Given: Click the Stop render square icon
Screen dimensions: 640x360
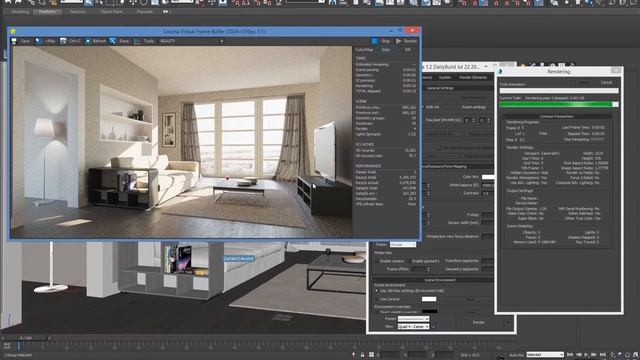Looking at the screenshot, I should (x=374, y=41).
